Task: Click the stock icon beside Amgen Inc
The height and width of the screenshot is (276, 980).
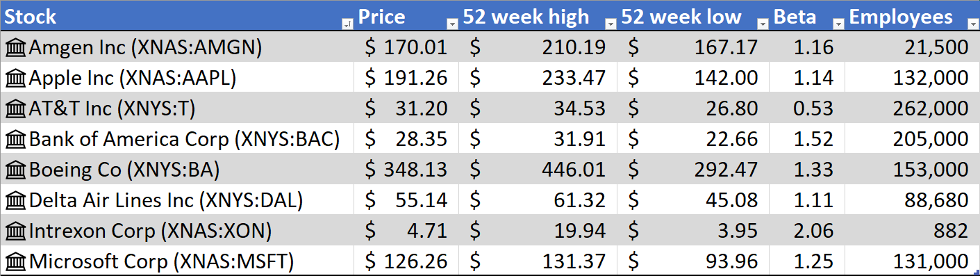Action: coord(14,47)
